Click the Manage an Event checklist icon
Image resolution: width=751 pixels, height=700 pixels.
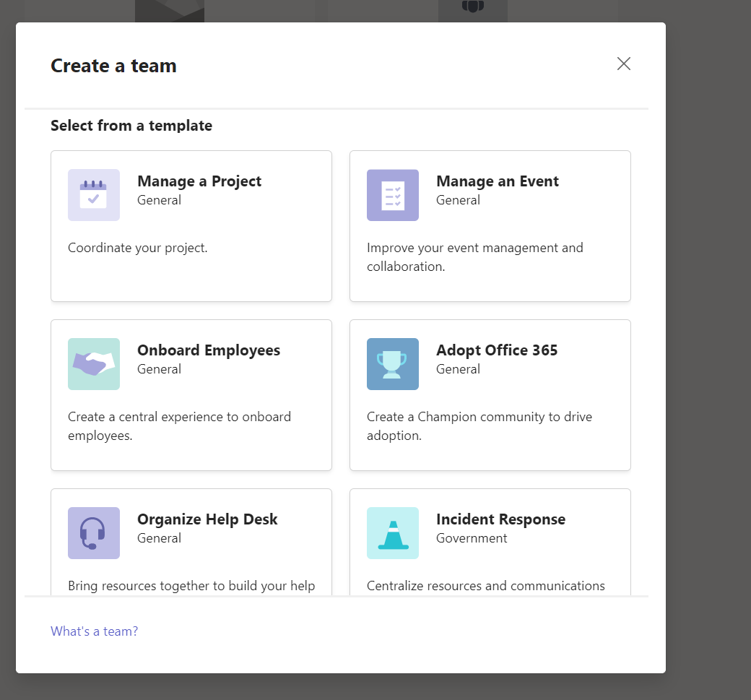393,195
